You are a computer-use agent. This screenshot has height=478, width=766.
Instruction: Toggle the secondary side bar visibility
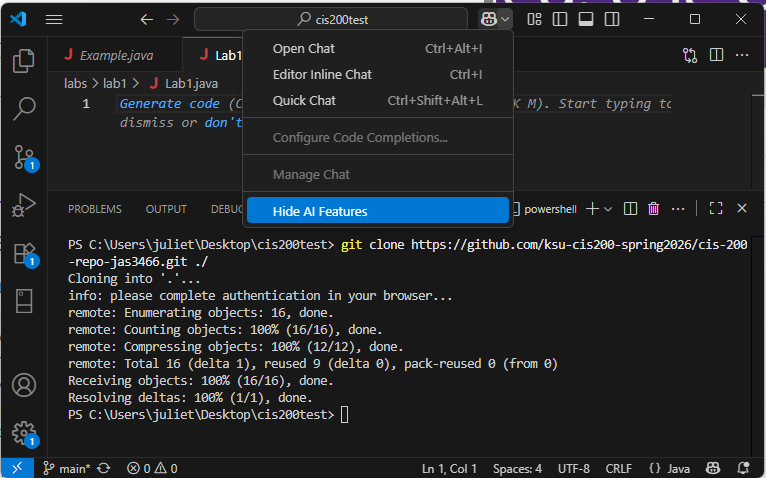[612, 20]
